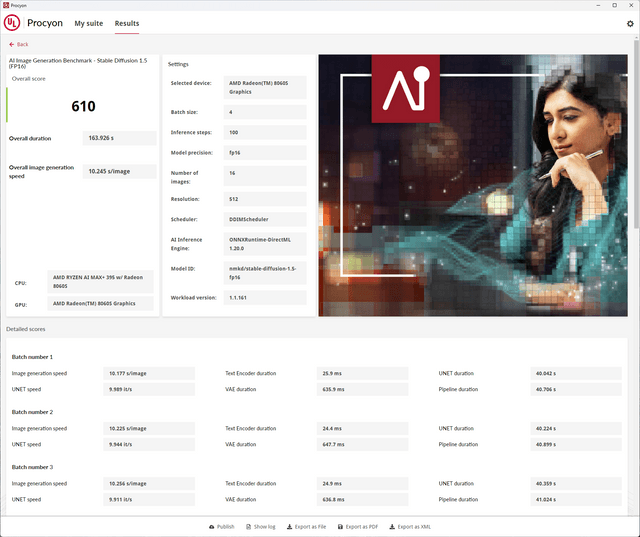Click the DDIMScheduler value
The height and width of the screenshot is (537, 640).
(x=265, y=219)
